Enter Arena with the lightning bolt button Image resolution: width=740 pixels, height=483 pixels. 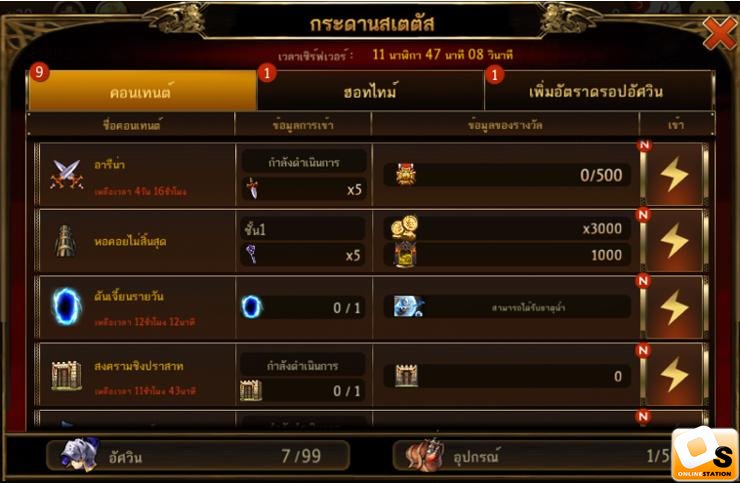point(674,175)
